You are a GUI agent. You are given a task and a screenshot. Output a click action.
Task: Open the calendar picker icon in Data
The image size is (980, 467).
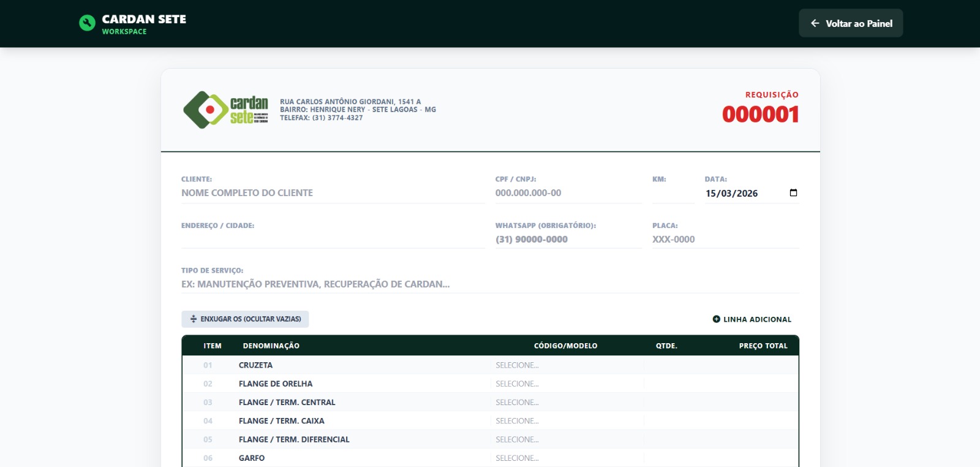(x=793, y=193)
